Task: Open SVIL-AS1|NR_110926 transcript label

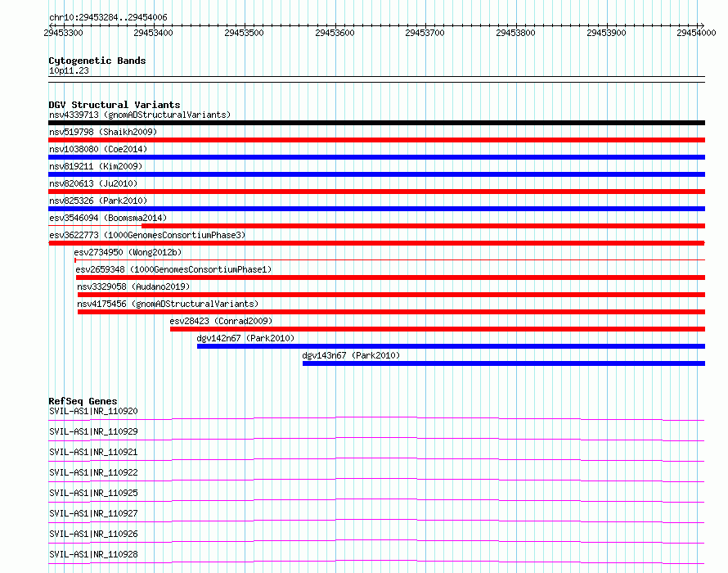Action: coord(93,534)
